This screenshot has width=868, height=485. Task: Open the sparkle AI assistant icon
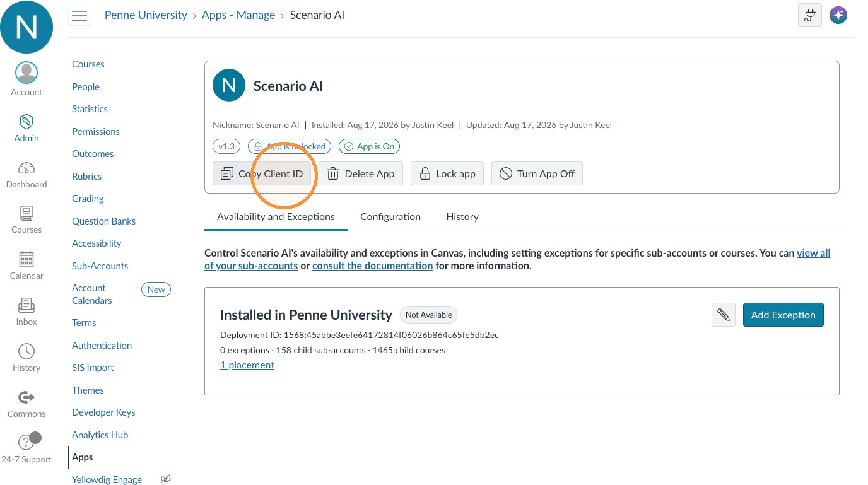coord(838,16)
